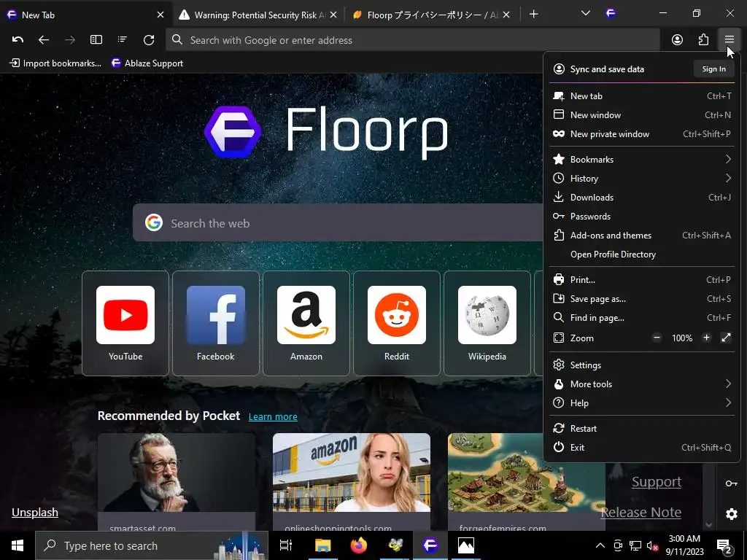Open Reddit shortcut tile

tap(397, 323)
